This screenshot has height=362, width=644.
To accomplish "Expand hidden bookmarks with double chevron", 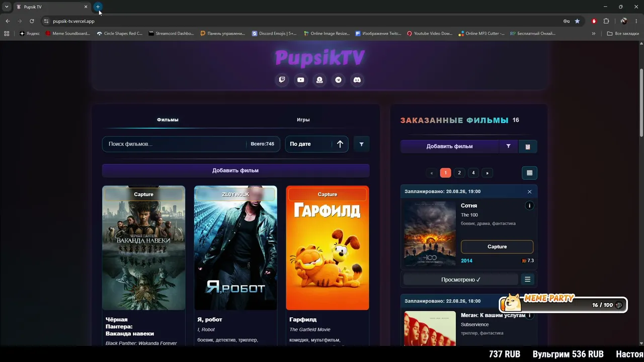I will 594,34.
